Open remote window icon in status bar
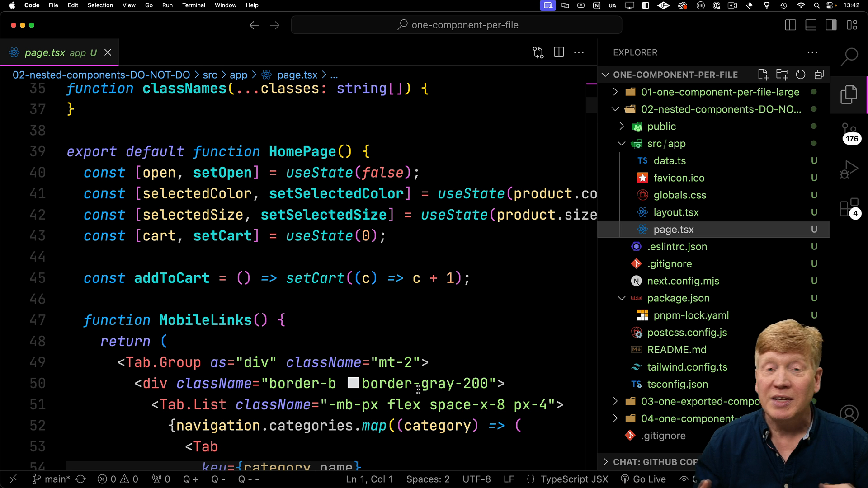 coord(13,479)
